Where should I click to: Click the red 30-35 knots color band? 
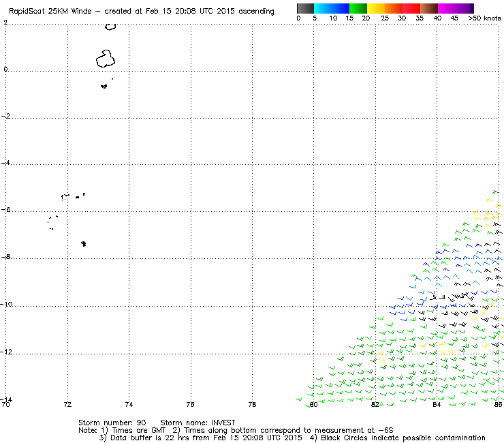tap(411, 8)
